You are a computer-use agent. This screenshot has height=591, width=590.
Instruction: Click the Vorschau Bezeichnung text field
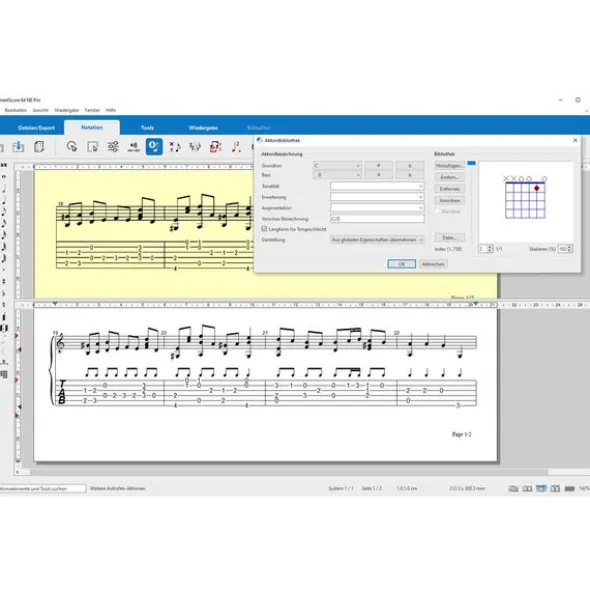click(377, 219)
